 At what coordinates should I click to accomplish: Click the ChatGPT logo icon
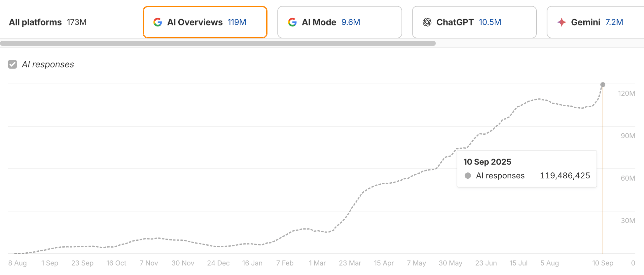427,22
